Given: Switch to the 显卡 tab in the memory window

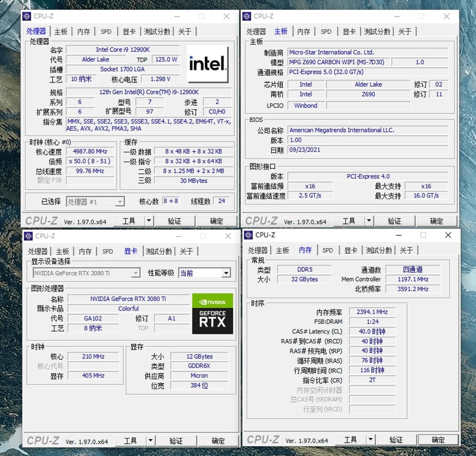Looking at the screenshot, I should pyautogui.click(x=350, y=250).
